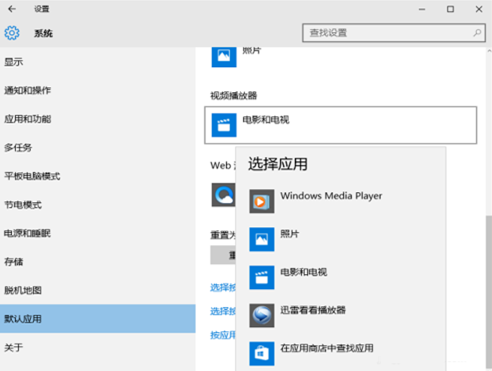Open 电源和睡眠 settings page
The image size is (492, 371).
[98, 233]
